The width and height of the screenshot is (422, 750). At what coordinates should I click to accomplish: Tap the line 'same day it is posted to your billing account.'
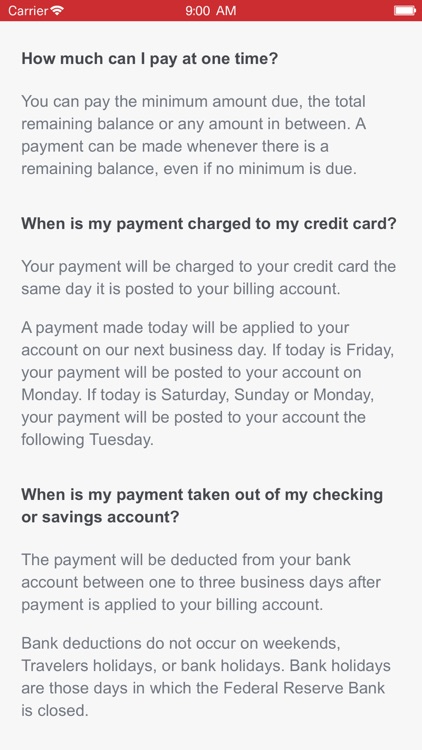[x=181, y=289]
